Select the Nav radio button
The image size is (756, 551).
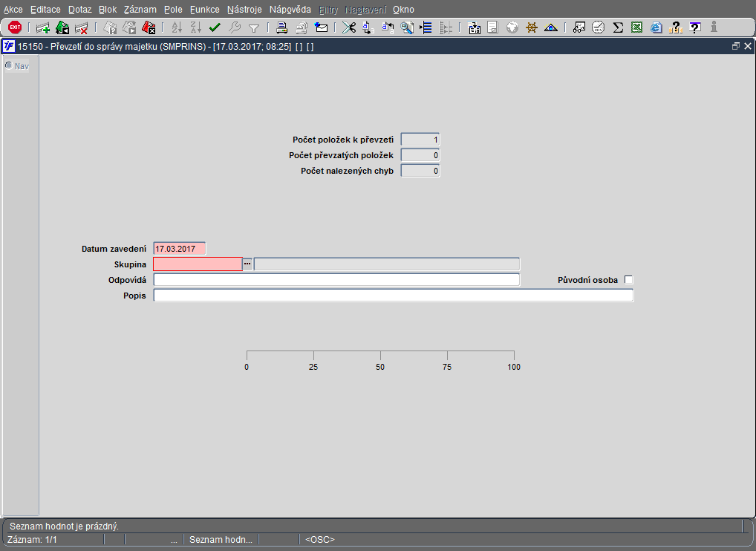point(9,65)
